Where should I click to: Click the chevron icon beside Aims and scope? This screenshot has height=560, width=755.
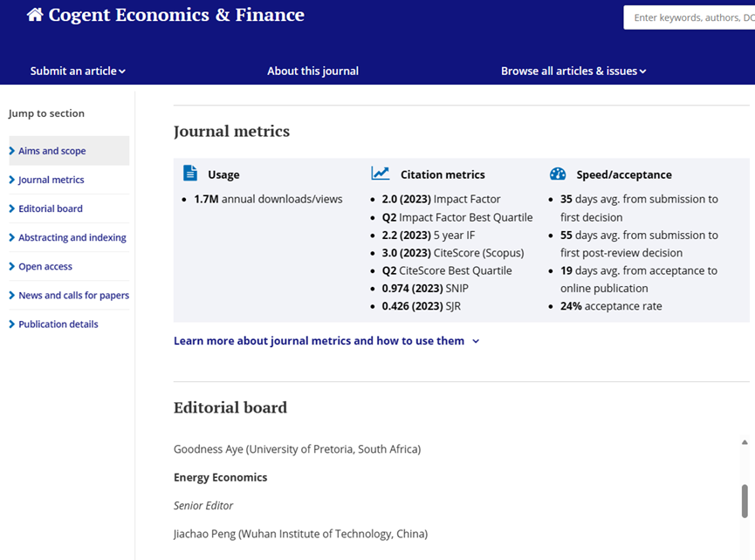(12, 151)
